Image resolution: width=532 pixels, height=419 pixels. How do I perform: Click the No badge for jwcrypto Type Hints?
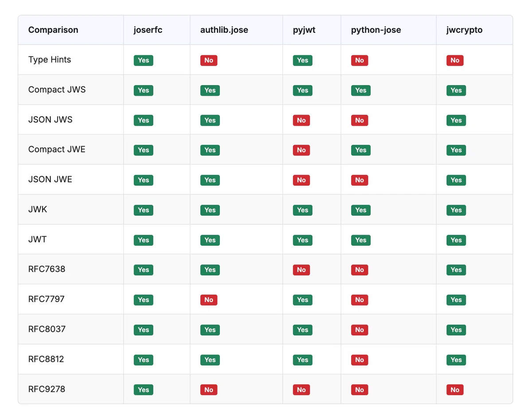tap(455, 60)
